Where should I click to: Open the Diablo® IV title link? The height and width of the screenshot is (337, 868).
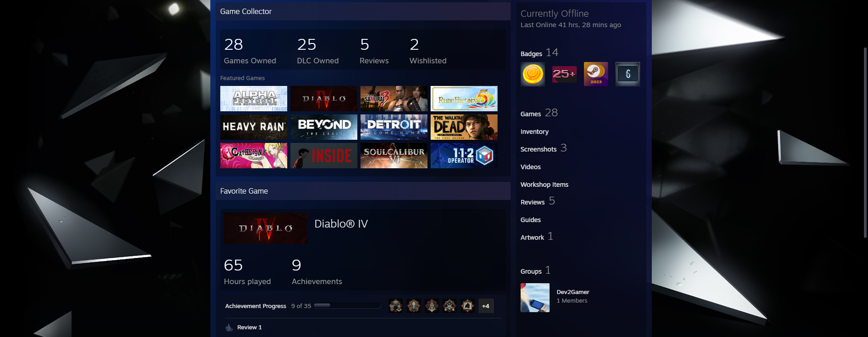click(341, 224)
